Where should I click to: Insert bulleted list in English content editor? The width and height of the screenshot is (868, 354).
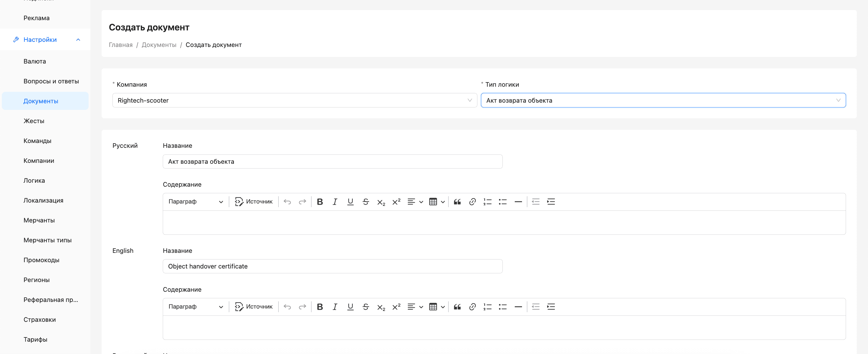[x=502, y=306]
